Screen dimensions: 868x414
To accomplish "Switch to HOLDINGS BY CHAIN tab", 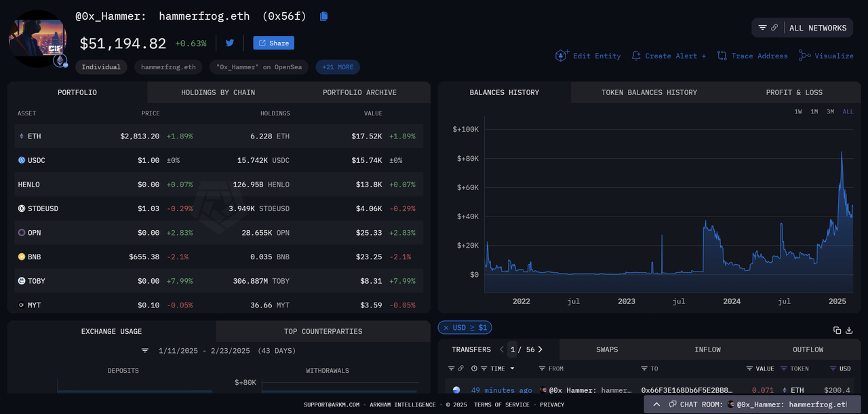I will (218, 92).
